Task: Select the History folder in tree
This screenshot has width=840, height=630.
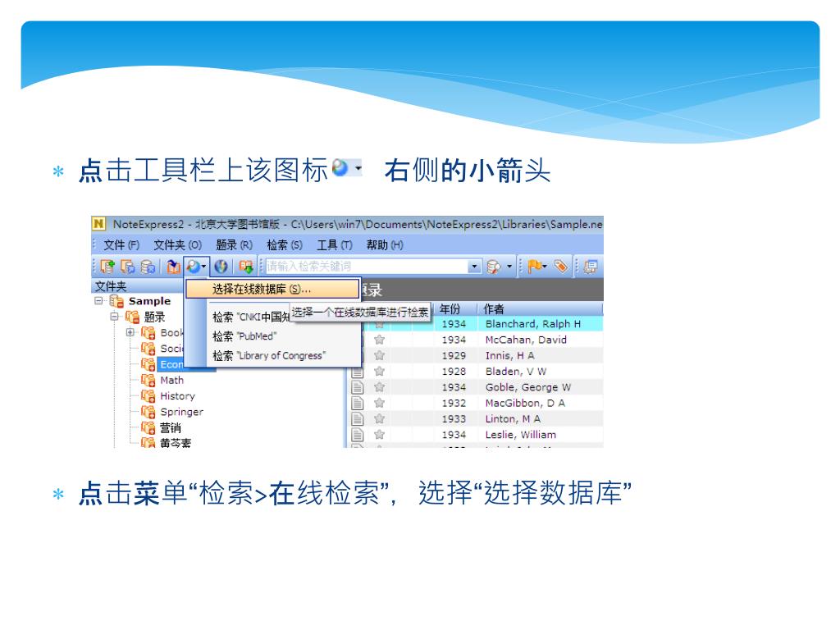Action: pyautogui.click(x=177, y=396)
